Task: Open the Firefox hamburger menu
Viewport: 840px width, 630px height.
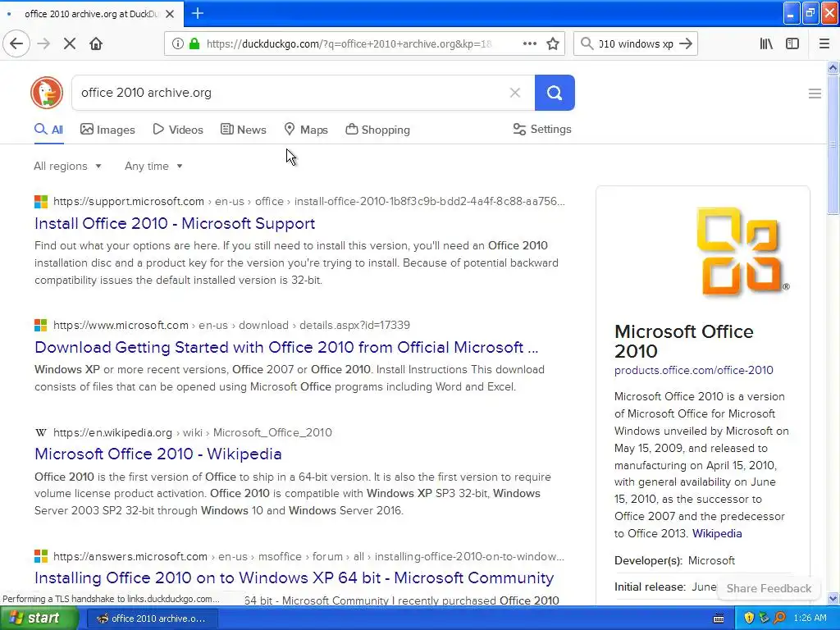Action: (x=824, y=43)
